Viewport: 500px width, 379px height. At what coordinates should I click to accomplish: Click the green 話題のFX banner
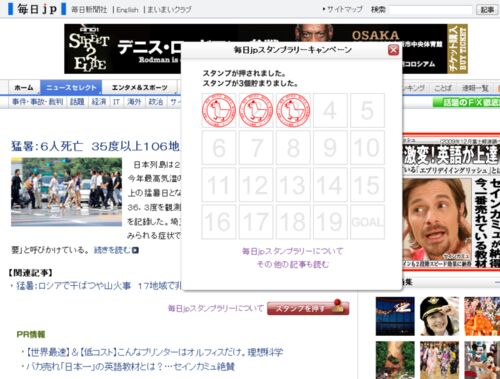[467, 103]
